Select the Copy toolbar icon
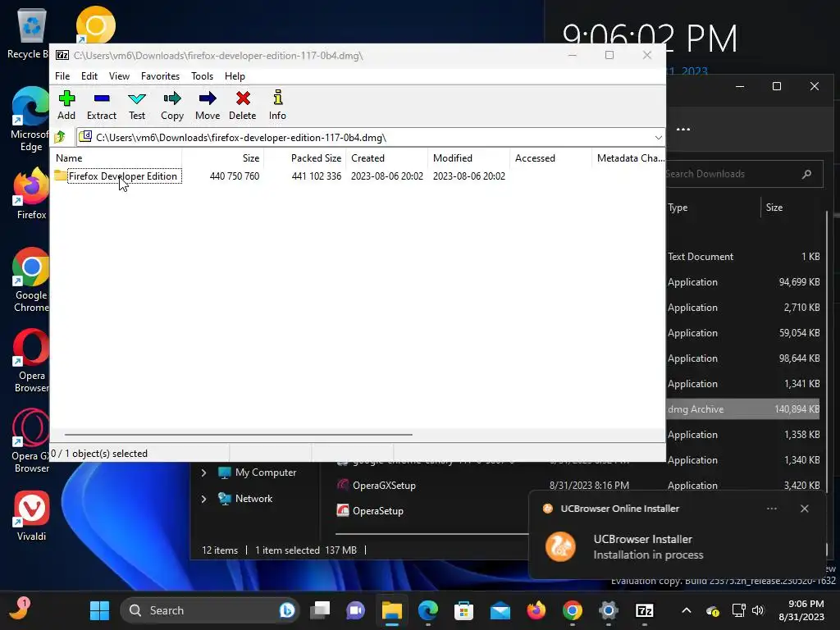The image size is (840, 630). coord(172,105)
